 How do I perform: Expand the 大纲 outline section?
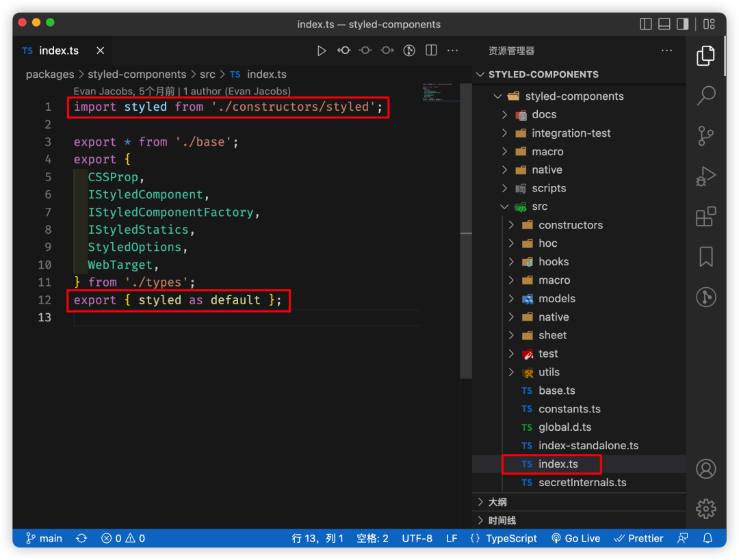(x=579, y=502)
